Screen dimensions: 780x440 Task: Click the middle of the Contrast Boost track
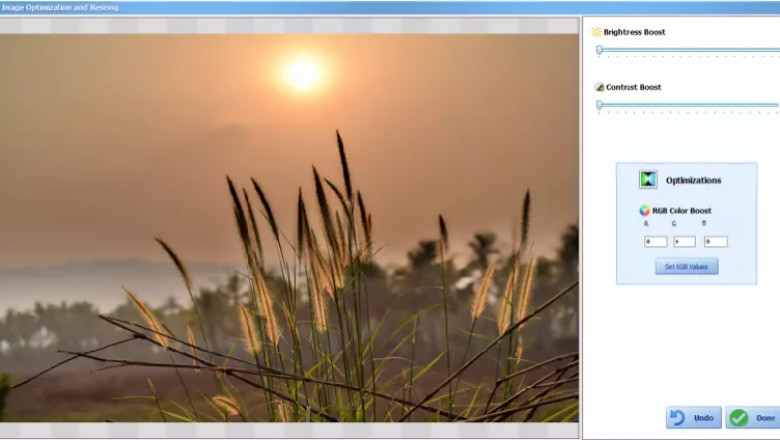(689, 104)
